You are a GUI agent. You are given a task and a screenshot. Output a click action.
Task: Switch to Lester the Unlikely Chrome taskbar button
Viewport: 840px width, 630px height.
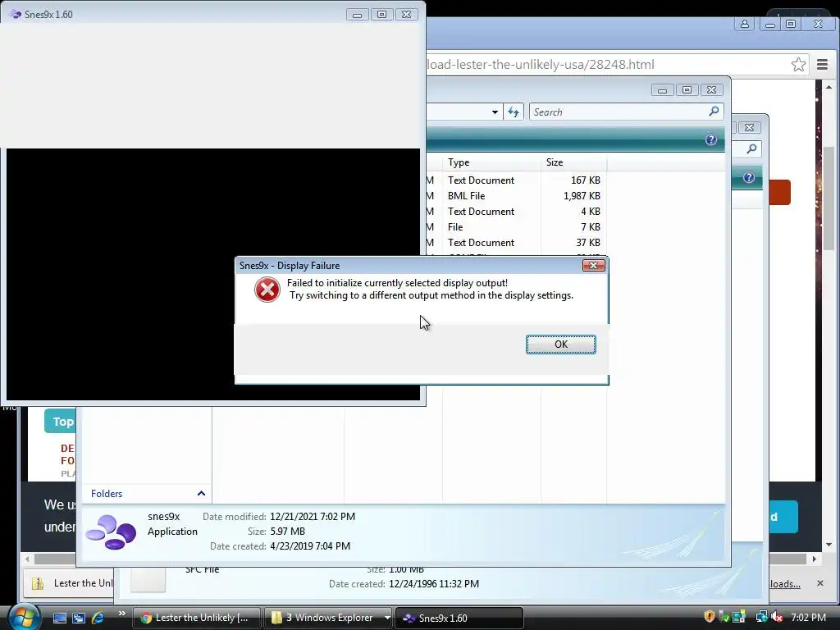196,618
